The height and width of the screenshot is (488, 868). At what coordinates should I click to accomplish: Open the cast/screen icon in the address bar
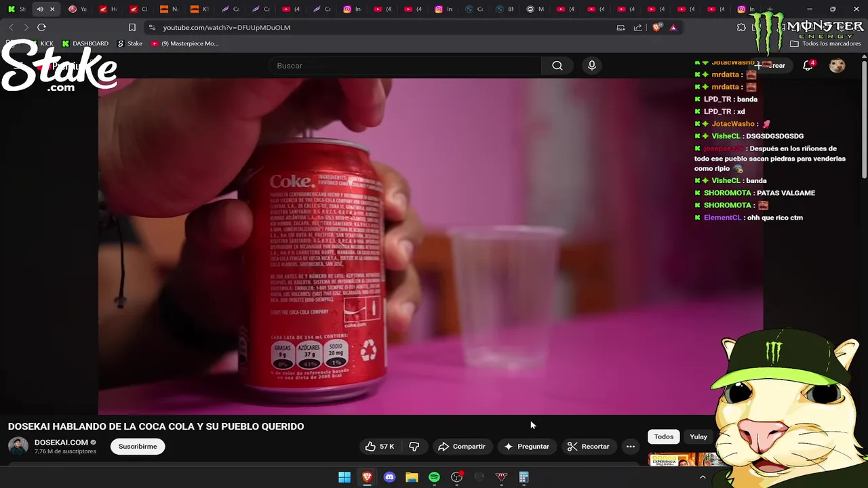[620, 28]
